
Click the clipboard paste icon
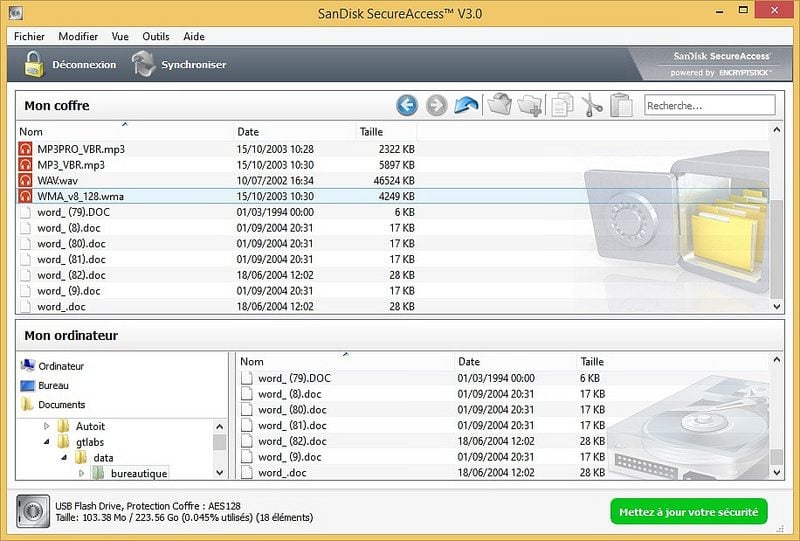[621, 105]
